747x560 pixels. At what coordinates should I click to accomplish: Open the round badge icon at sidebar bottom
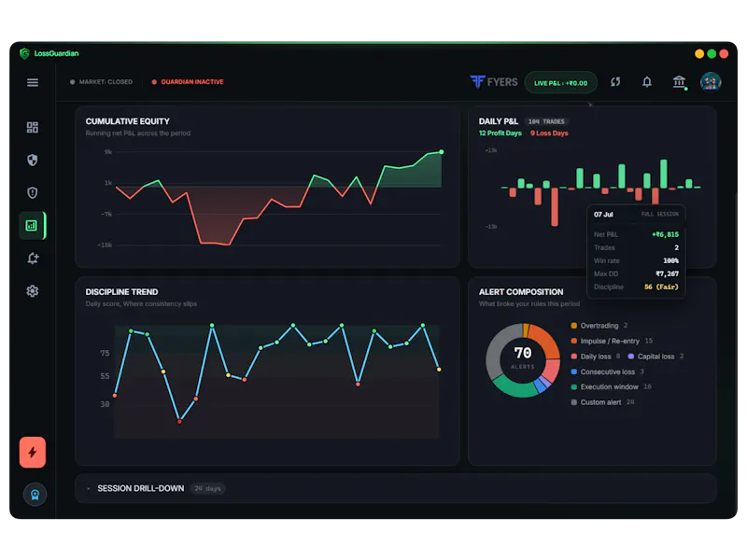(x=35, y=495)
